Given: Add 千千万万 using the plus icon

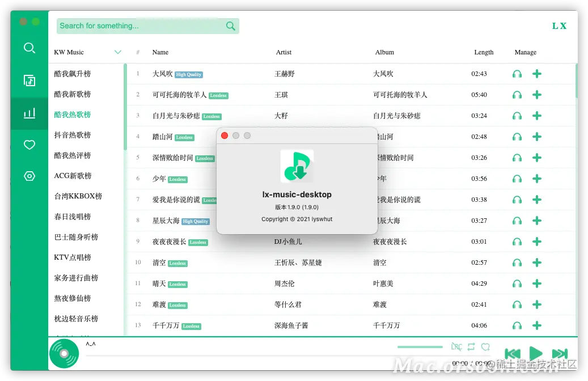Looking at the screenshot, I should [x=536, y=325].
